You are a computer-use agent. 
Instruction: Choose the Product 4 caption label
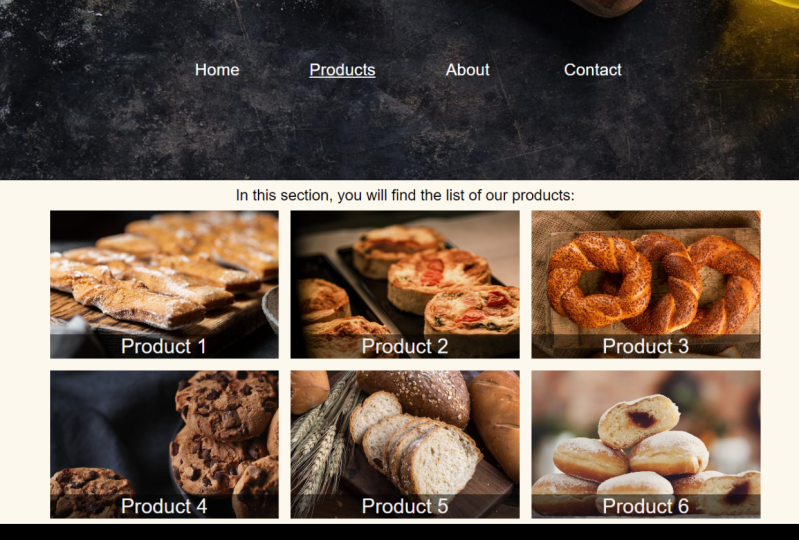[x=164, y=506]
